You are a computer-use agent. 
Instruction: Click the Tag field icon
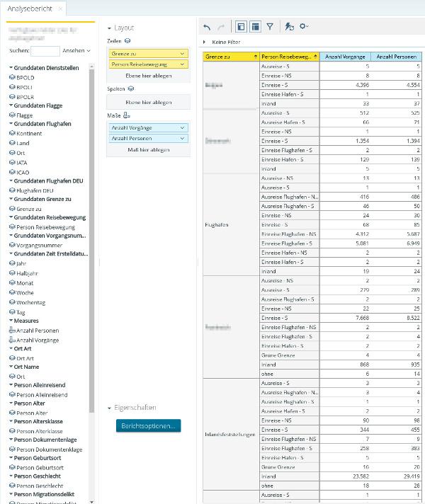click(x=12, y=311)
